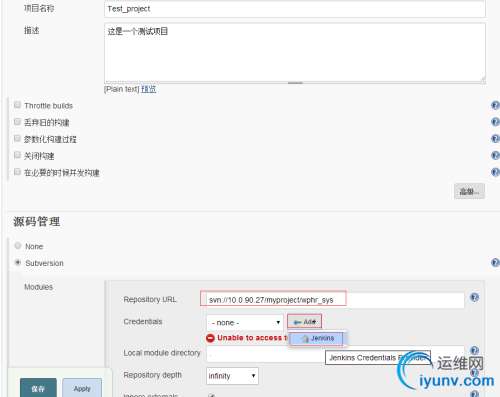Open help icon for Repository URL
Viewport: 500px width, 397px height.
coord(474,297)
